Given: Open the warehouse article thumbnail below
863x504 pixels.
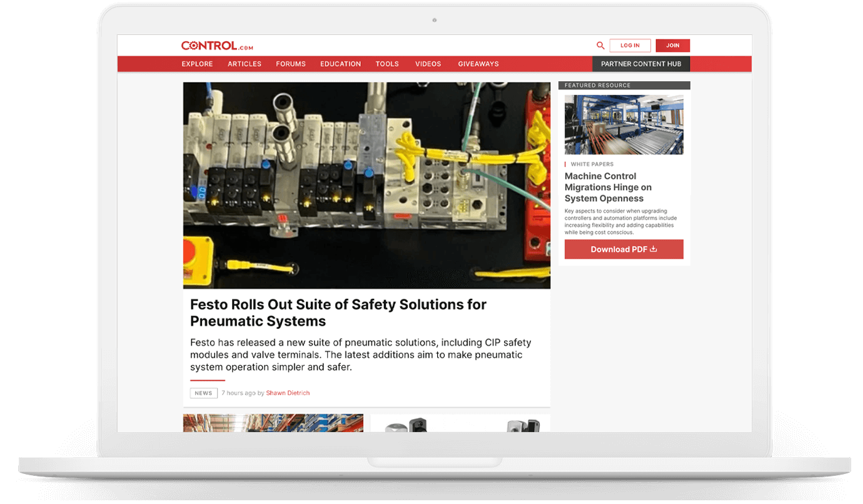Looking at the screenshot, I should [x=273, y=423].
